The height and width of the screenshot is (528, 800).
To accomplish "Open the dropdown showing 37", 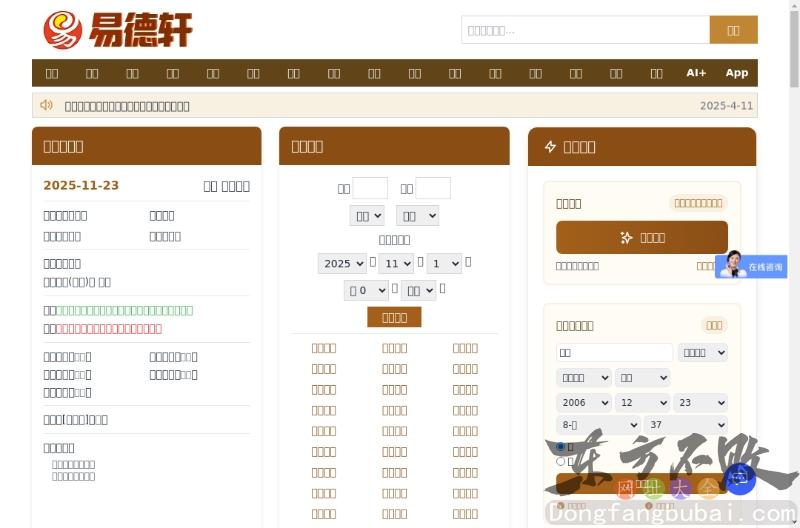I will coord(685,425).
